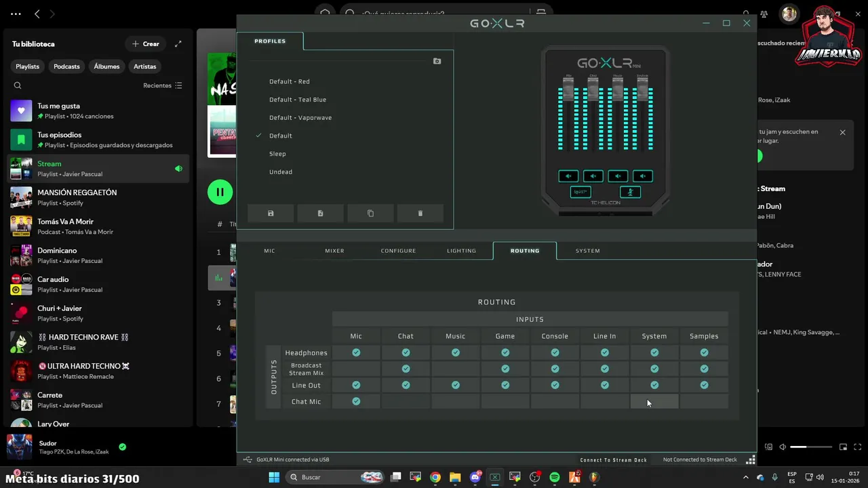Image resolution: width=868 pixels, height=488 pixels.
Task: Disable Console routing to Line Out
Action: pyautogui.click(x=555, y=385)
